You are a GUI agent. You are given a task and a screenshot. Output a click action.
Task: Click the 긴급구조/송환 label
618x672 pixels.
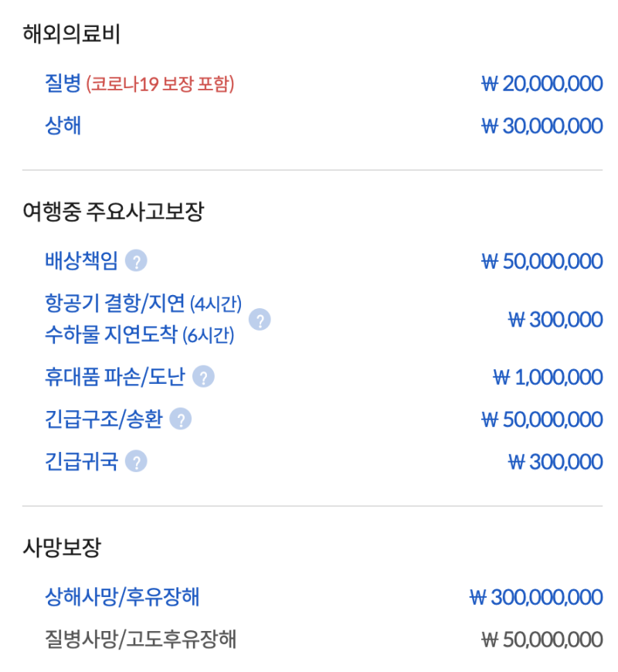coord(104,419)
